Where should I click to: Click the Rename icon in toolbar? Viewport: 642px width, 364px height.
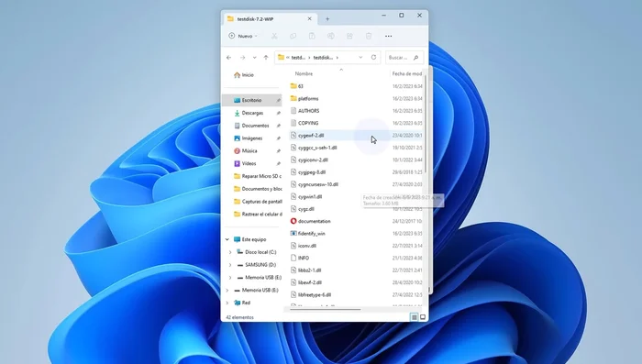pos(331,36)
